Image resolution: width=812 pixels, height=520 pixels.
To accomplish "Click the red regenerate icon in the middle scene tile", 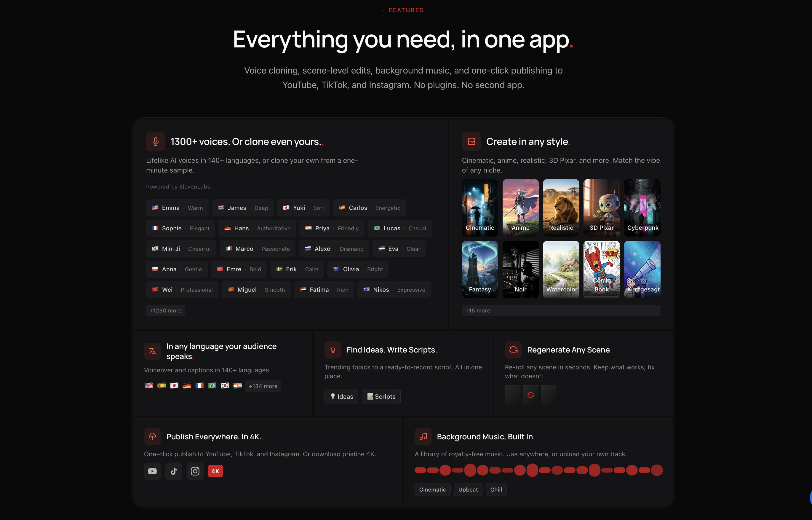I will click(x=530, y=395).
